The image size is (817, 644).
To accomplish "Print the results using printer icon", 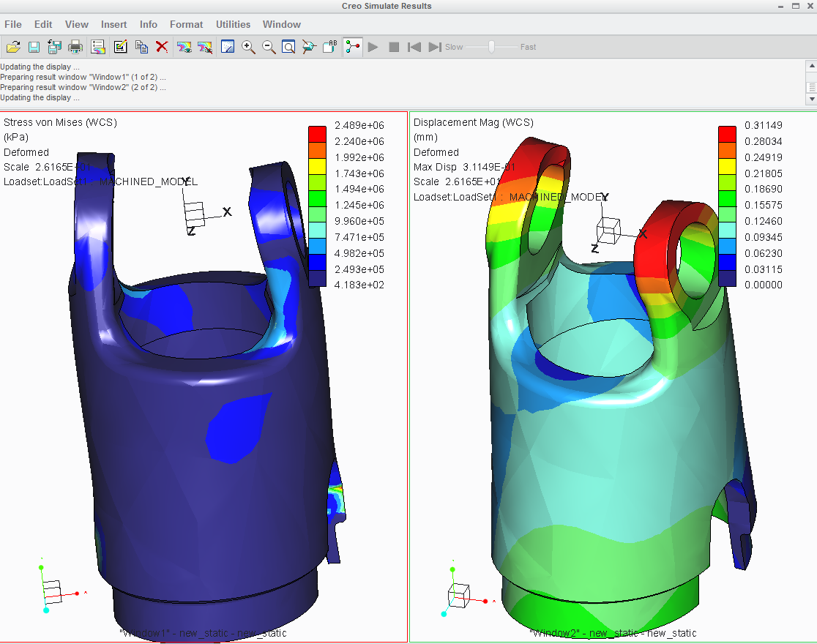I will coord(75,47).
